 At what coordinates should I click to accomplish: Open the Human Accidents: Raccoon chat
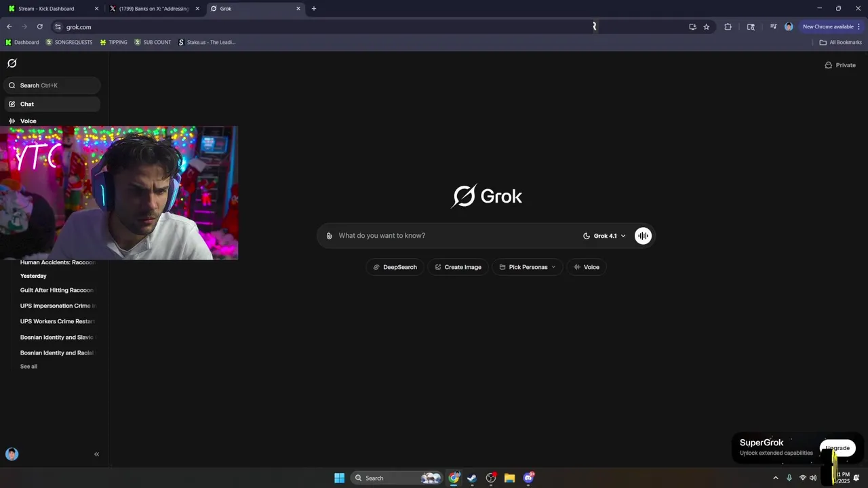pyautogui.click(x=58, y=262)
